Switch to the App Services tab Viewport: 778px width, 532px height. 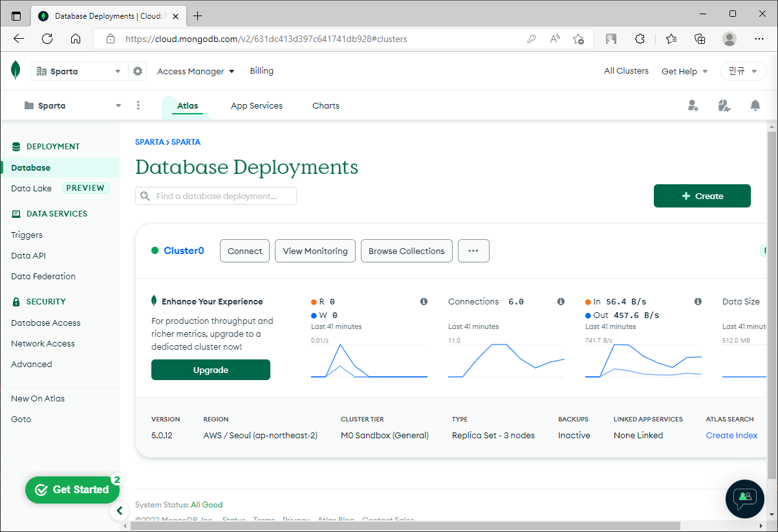pyautogui.click(x=257, y=105)
